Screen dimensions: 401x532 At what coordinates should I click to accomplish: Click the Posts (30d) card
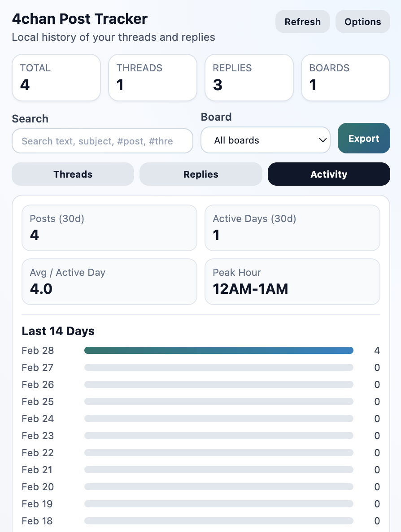click(x=109, y=228)
